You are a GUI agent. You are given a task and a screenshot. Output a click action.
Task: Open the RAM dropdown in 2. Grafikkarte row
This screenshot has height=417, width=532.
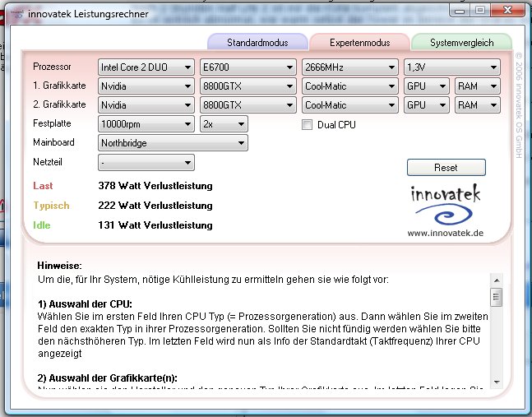[478, 105]
